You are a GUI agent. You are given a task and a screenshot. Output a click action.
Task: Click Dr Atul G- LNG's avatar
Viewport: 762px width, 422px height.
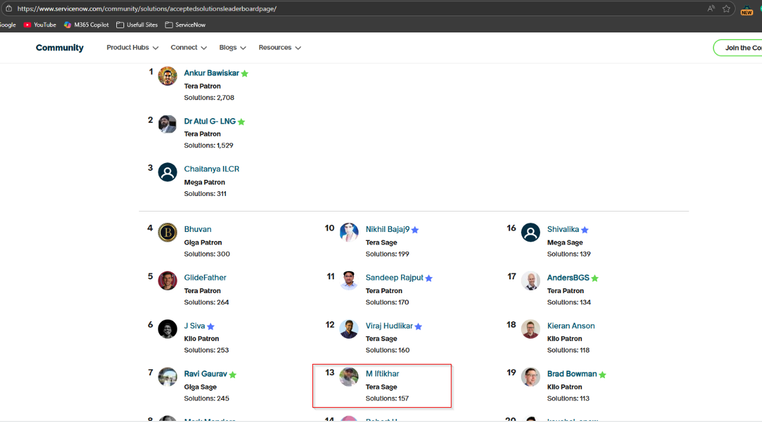pyautogui.click(x=167, y=124)
